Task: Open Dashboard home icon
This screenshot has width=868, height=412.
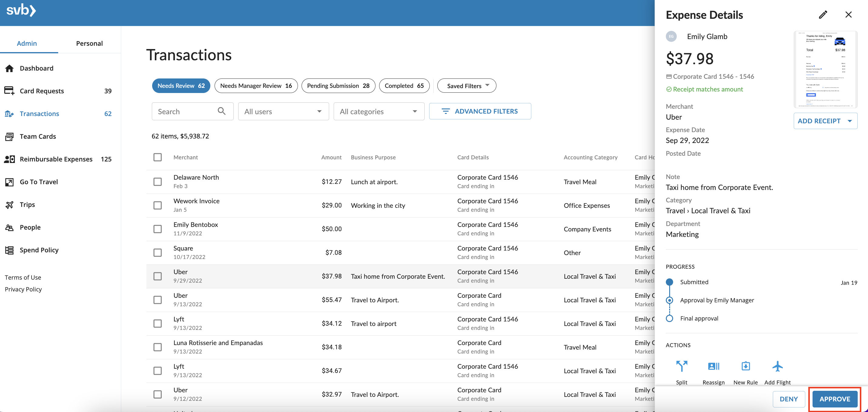Action: pos(9,68)
